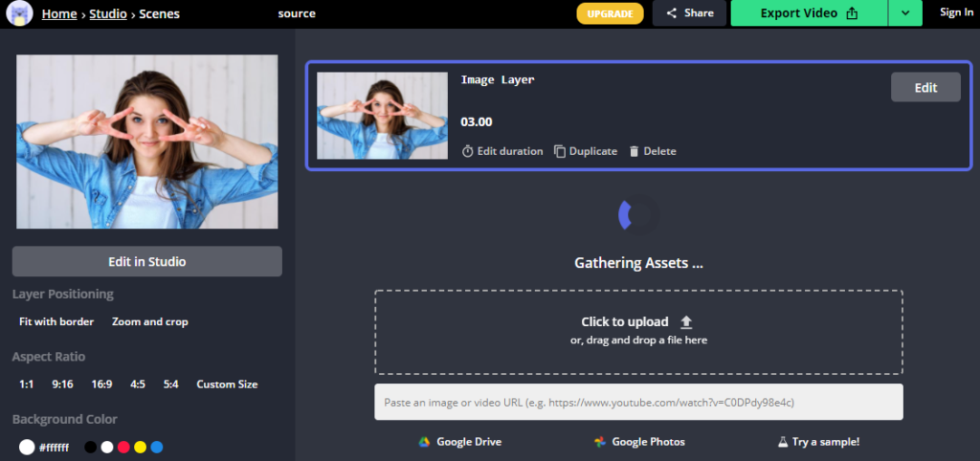Viewport: 980px width, 461px height.
Task: Click the project title 'source'
Action: coord(297,13)
